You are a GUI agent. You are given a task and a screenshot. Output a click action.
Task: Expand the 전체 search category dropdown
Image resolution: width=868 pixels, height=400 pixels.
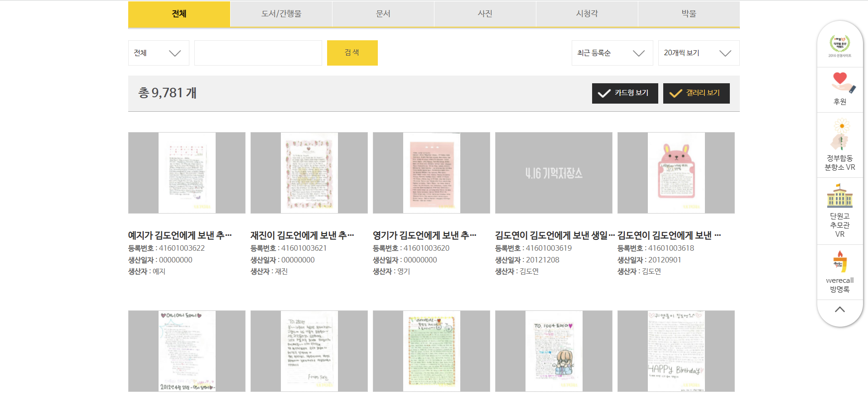tap(159, 53)
